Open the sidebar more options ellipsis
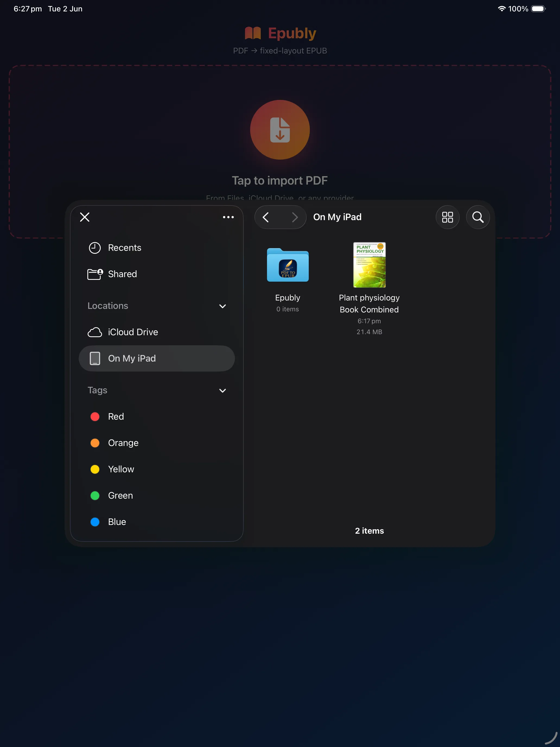Viewport: 560px width, 747px height. (228, 217)
